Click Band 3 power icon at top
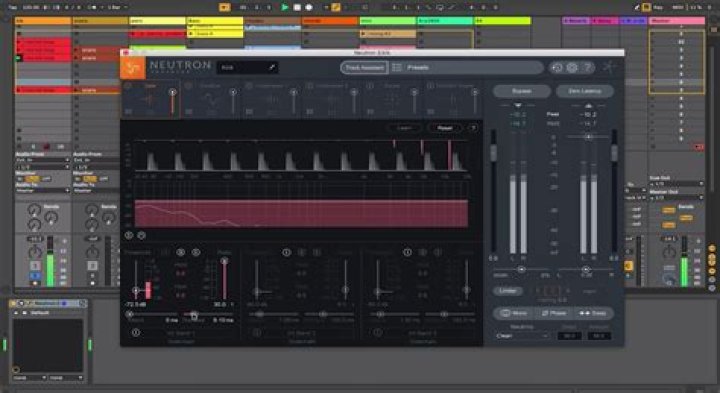This screenshot has width=720, height=393. pos(407,252)
